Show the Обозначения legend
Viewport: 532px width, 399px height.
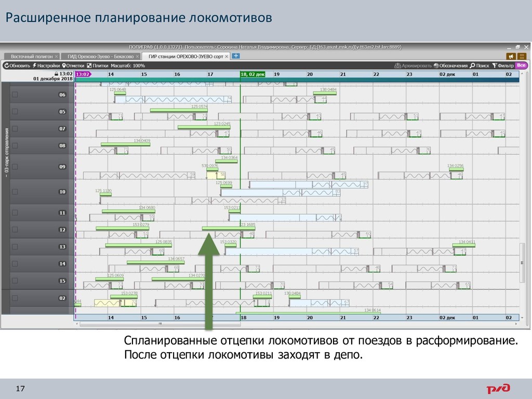tap(450, 65)
